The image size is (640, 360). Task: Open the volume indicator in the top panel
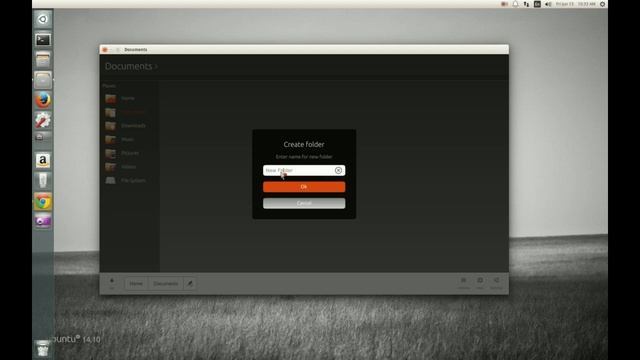tap(548, 4)
